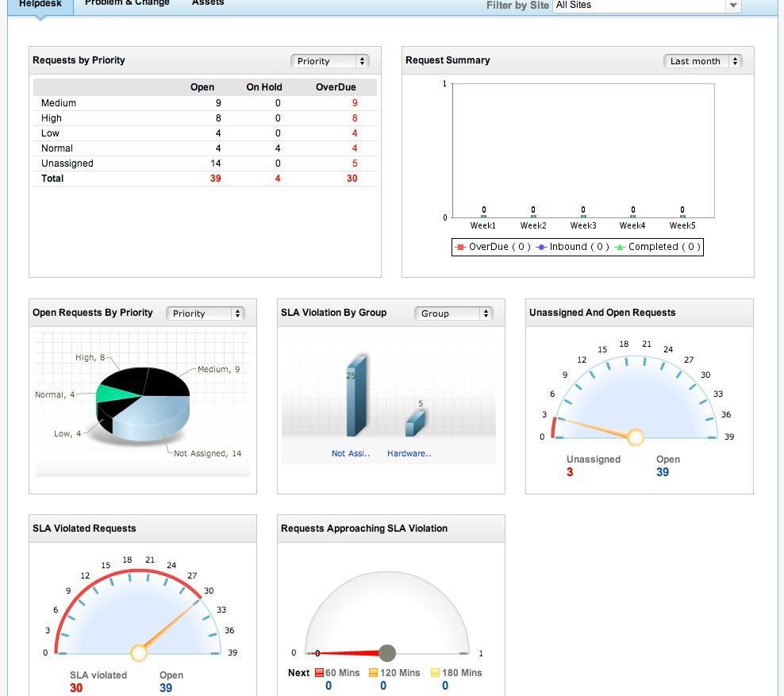
Task: Click Normal row On Hold count 4
Action: [x=278, y=148]
